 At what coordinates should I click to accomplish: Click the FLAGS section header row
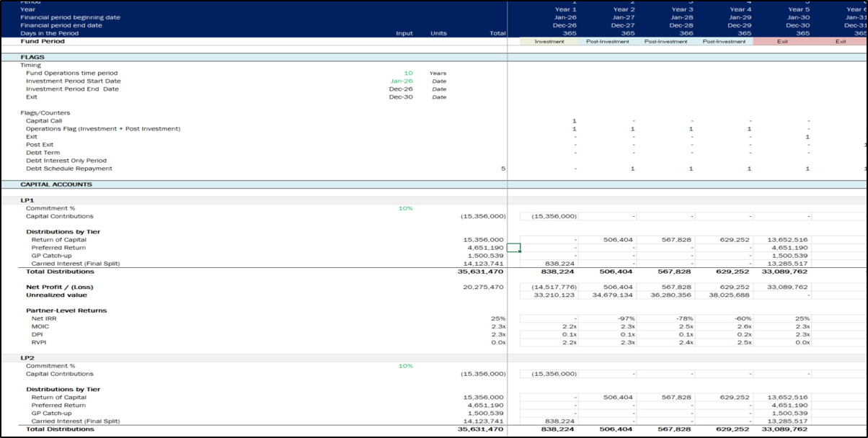tap(32, 57)
